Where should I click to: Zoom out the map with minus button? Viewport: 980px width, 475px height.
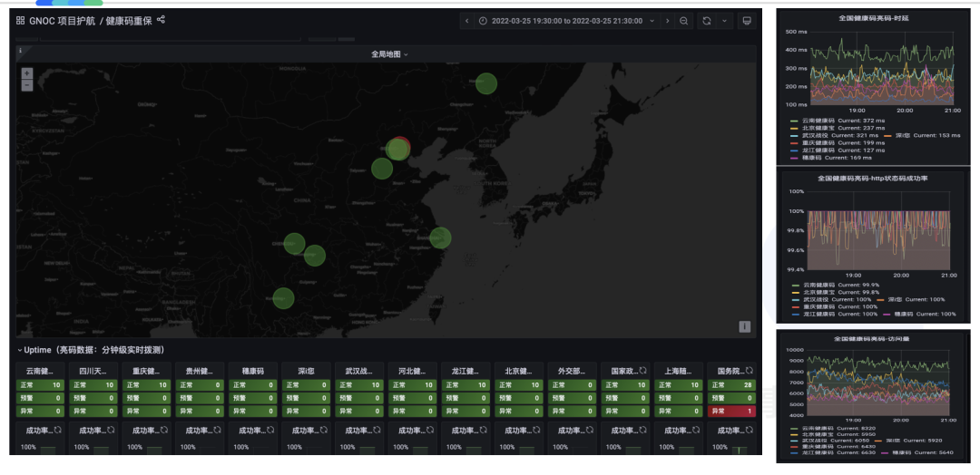(27, 85)
